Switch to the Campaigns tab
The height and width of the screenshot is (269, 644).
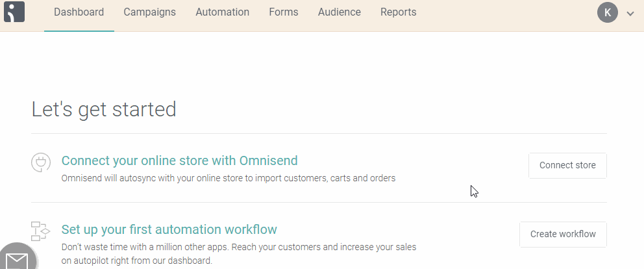point(149,12)
